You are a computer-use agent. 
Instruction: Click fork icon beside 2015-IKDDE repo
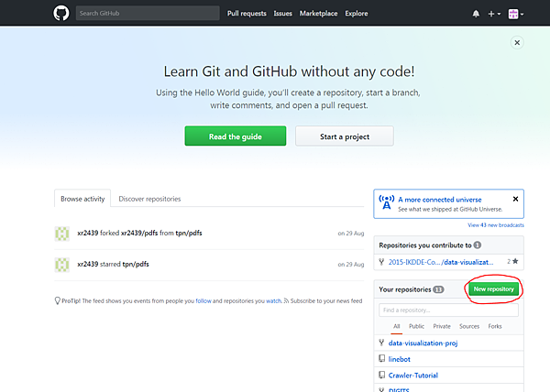381,261
